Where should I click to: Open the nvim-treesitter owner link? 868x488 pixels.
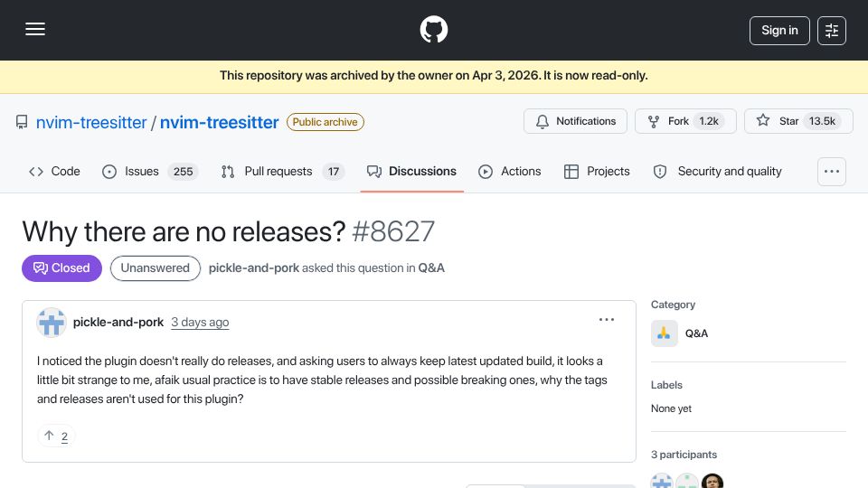pos(91,122)
